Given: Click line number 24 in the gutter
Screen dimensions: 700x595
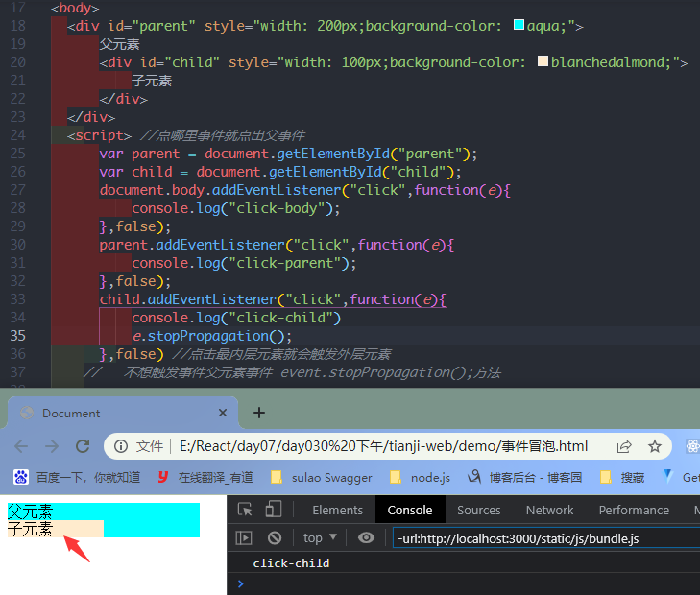Looking at the screenshot, I should pos(18,135).
